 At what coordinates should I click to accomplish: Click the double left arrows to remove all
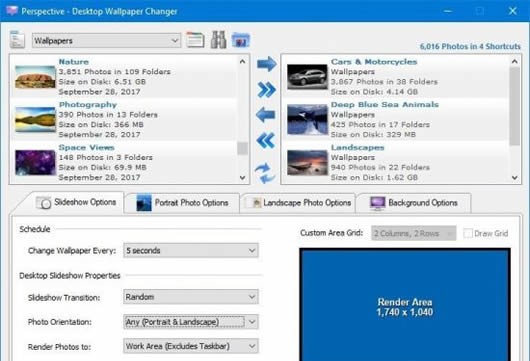(x=266, y=140)
